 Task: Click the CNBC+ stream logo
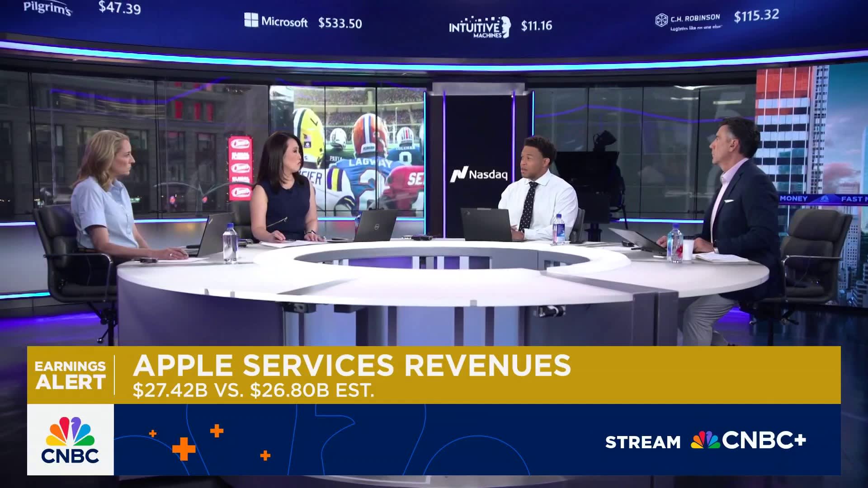(x=748, y=440)
